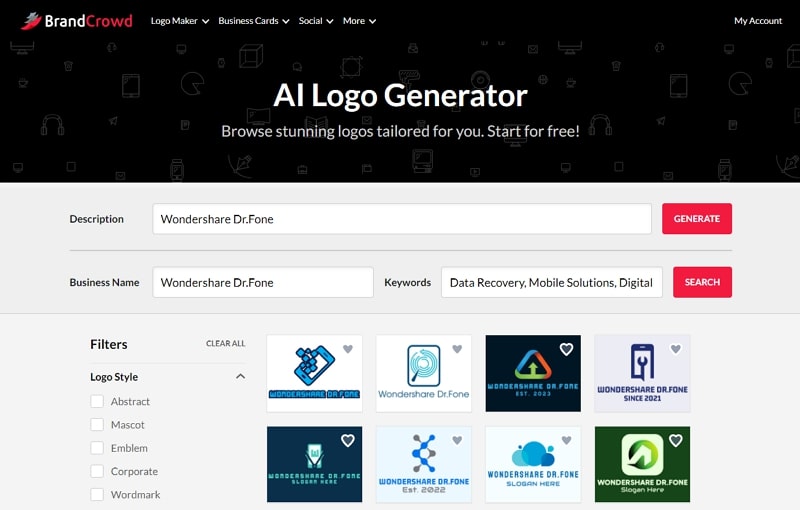Viewport: 800px width, 510px height.
Task: Favorite the dark blue shield logo
Action: coord(348,441)
